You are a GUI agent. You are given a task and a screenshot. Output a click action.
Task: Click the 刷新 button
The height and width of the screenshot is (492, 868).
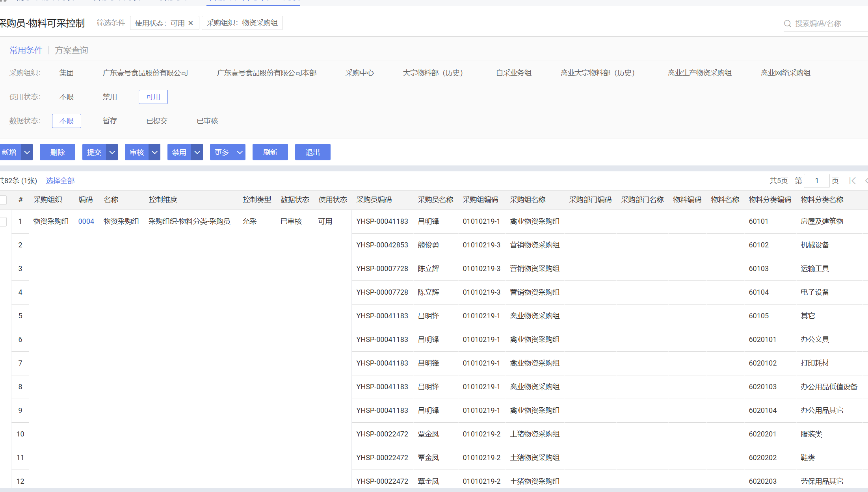270,152
